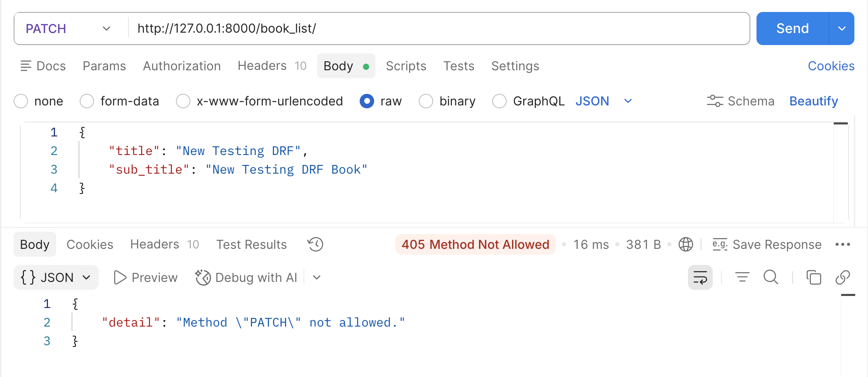
Task: Search within the response body
Action: point(771,277)
